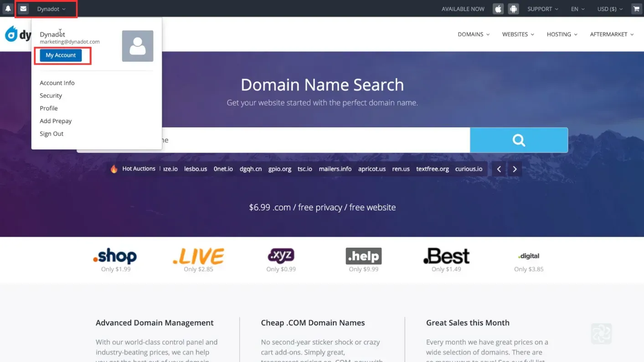Open the textfree.org hot auction
This screenshot has height=362, width=644.
pyautogui.click(x=433, y=169)
